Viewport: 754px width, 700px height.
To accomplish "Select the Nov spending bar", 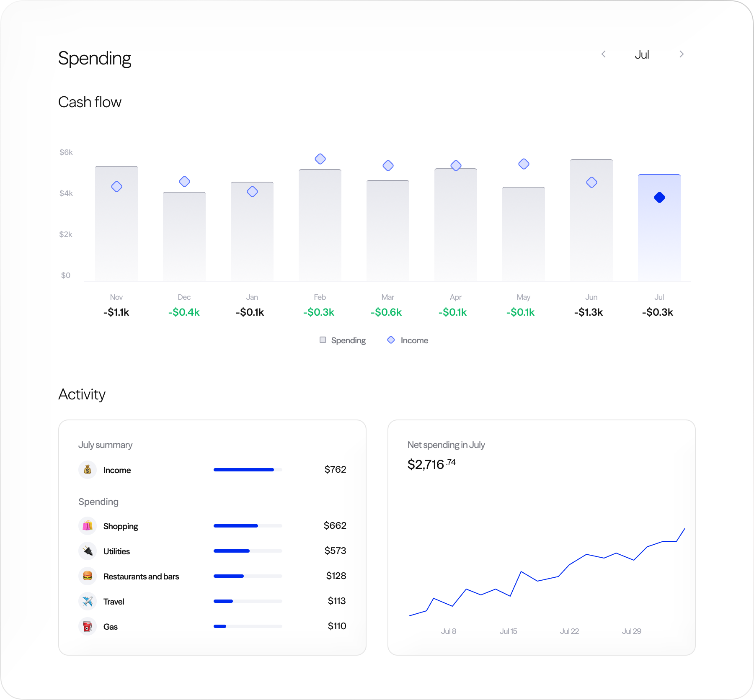I will 116,234.
